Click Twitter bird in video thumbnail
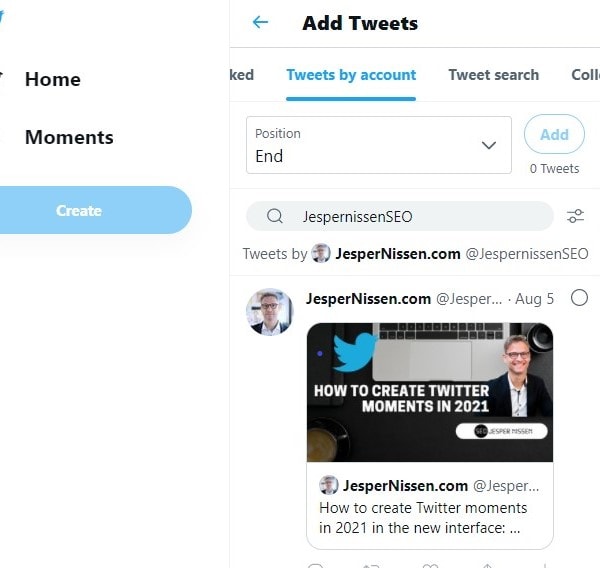The height and width of the screenshot is (568, 600). [354, 352]
